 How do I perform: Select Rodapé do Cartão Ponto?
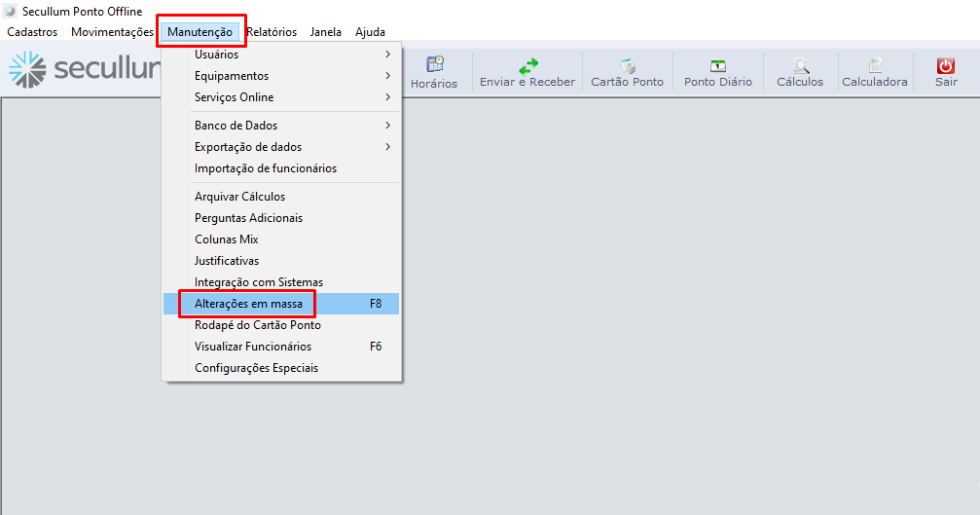click(x=258, y=325)
